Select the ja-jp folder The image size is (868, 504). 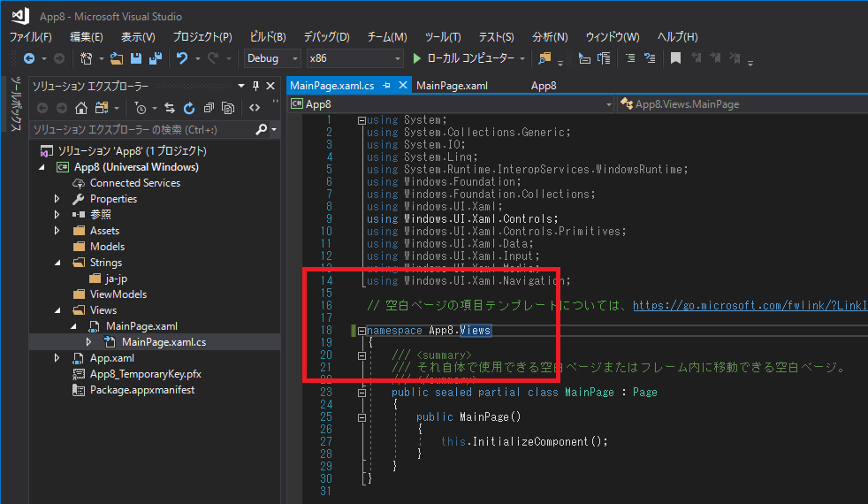[x=117, y=279]
